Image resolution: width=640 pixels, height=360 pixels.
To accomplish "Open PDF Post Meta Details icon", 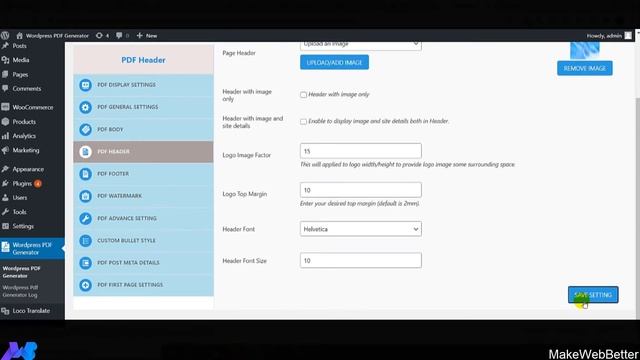I will [x=85, y=262].
